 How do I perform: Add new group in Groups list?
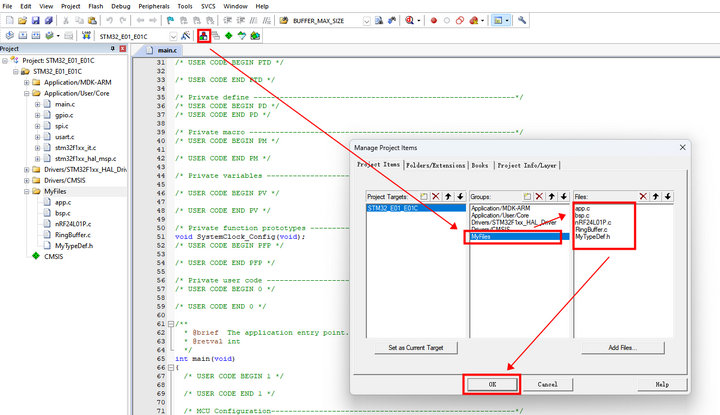526,197
